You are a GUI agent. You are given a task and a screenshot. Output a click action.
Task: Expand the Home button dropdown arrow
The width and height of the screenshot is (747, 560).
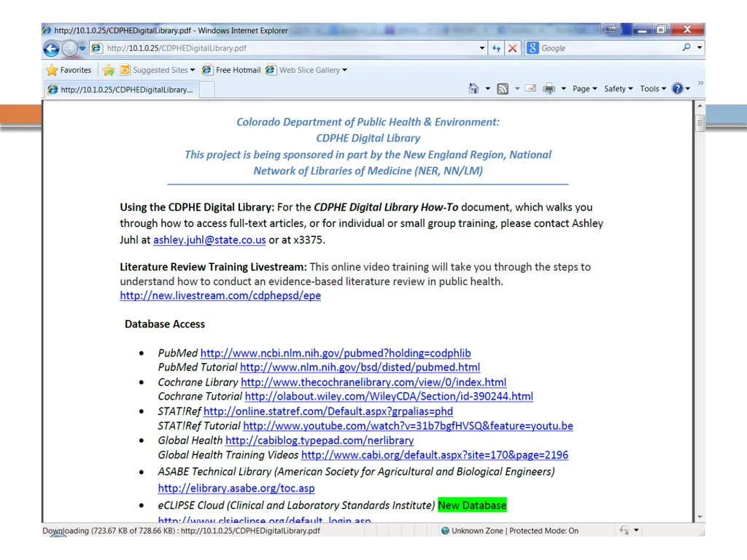click(x=487, y=88)
